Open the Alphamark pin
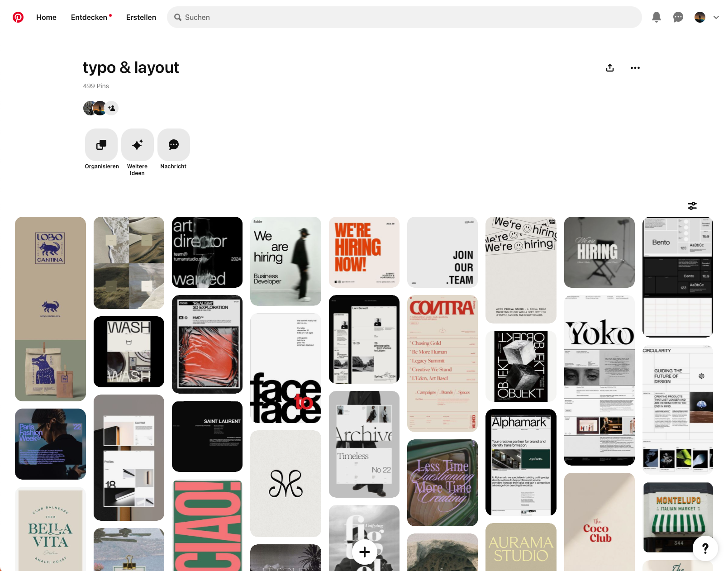728x571 pixels. pyautogui.click(x=521, y=462)
